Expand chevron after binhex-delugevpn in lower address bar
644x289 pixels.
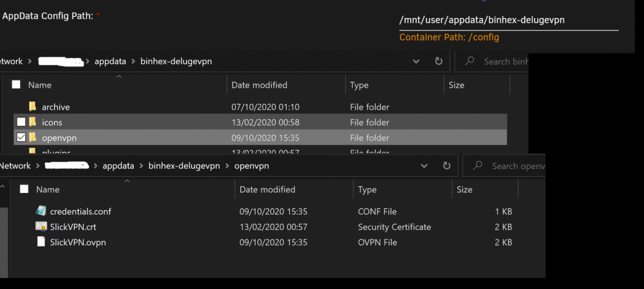coord(227,166)
